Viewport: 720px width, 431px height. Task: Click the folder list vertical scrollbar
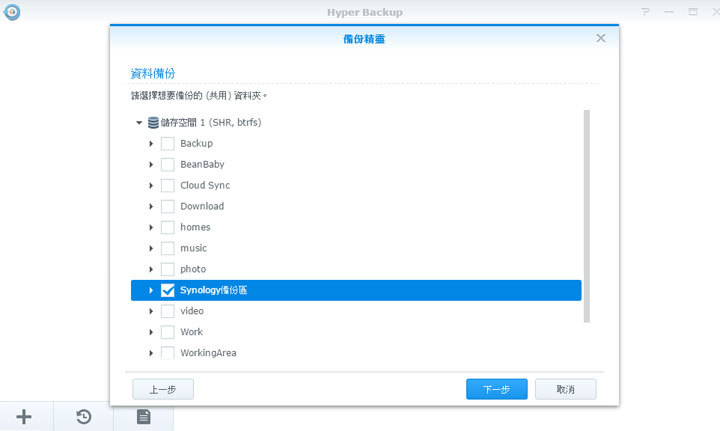(x=586, y=215)
